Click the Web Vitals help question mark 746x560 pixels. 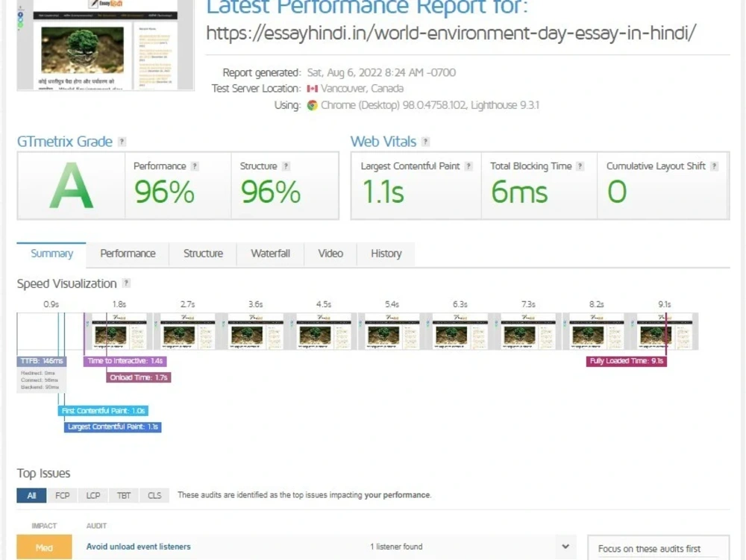(426, 142)
